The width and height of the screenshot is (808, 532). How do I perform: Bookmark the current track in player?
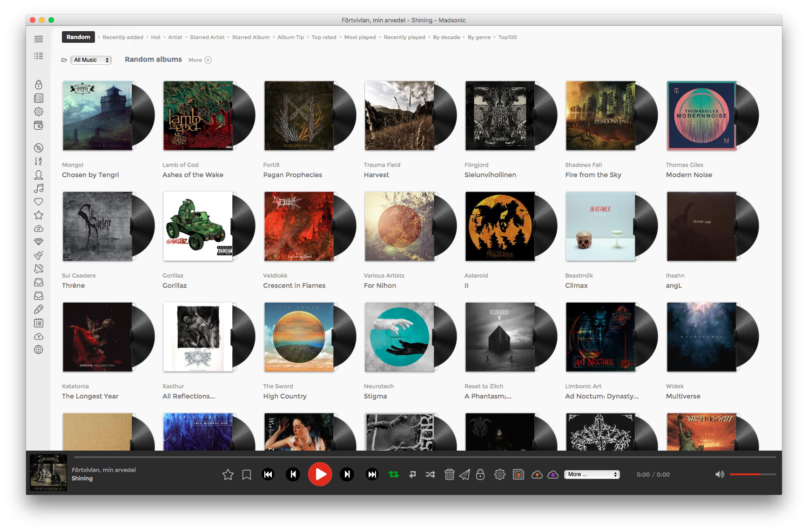[x=247, y=475]
